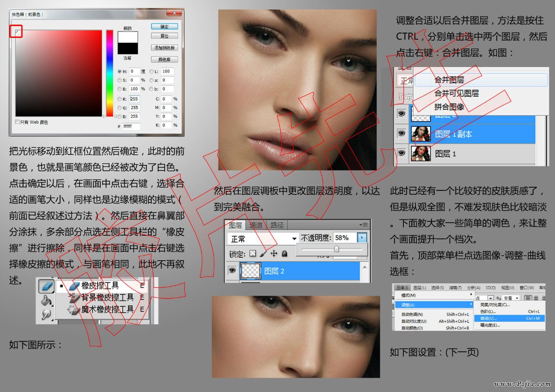This screenshot has width=555, height=392.
Task: Select the Eraser tool icon in toolbox
Action: [46, 286]
